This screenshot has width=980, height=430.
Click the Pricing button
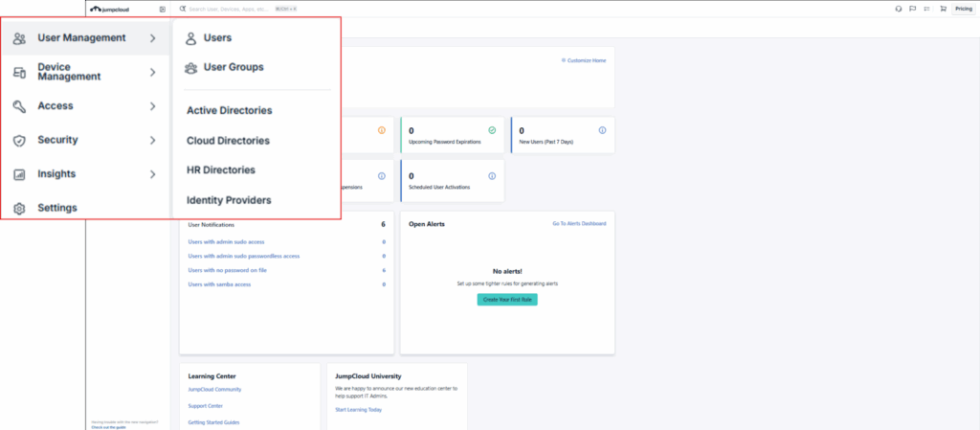964,9
